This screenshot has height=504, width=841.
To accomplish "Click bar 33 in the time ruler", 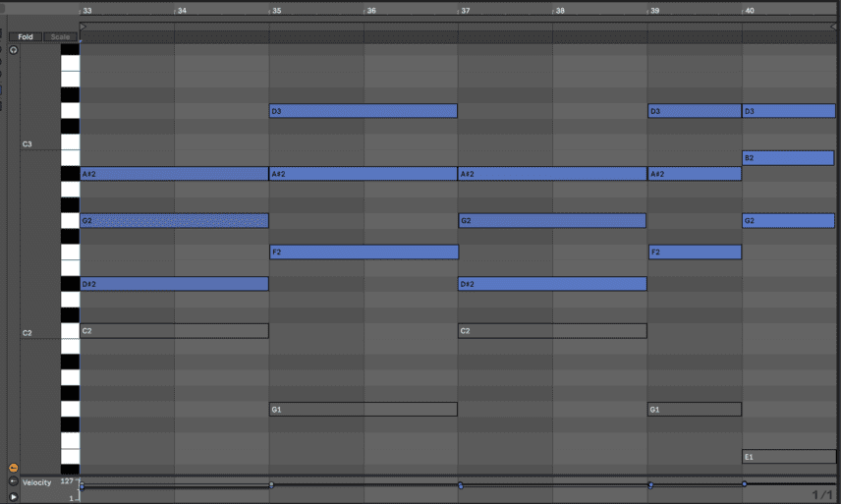I will click(87, 11).
